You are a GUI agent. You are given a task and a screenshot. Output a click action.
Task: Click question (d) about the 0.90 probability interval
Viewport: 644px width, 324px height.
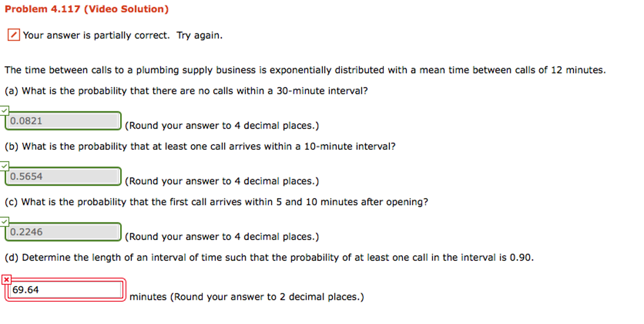(x=269, y=258)
